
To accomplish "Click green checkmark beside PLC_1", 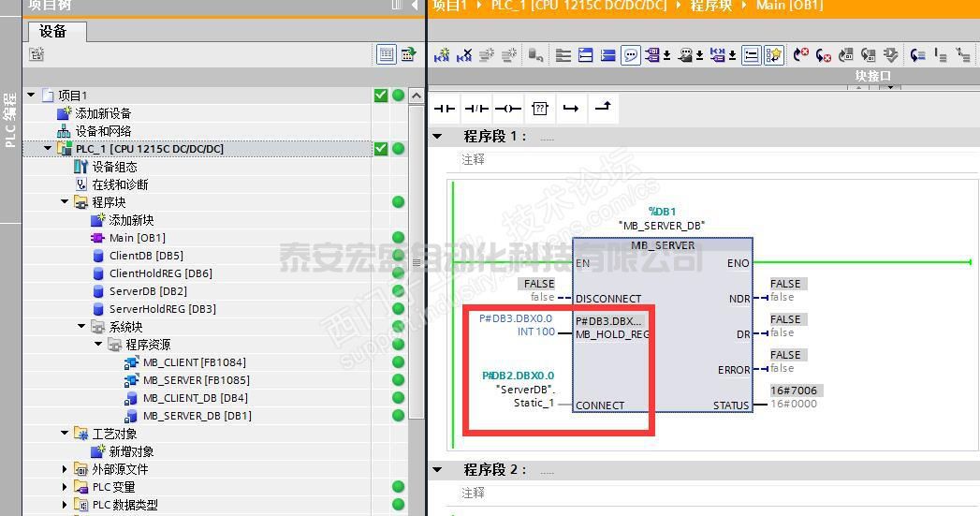I will (381, 149).
